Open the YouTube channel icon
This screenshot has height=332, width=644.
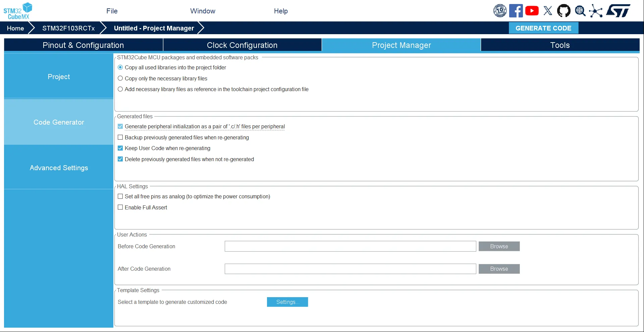pos(532,10)
